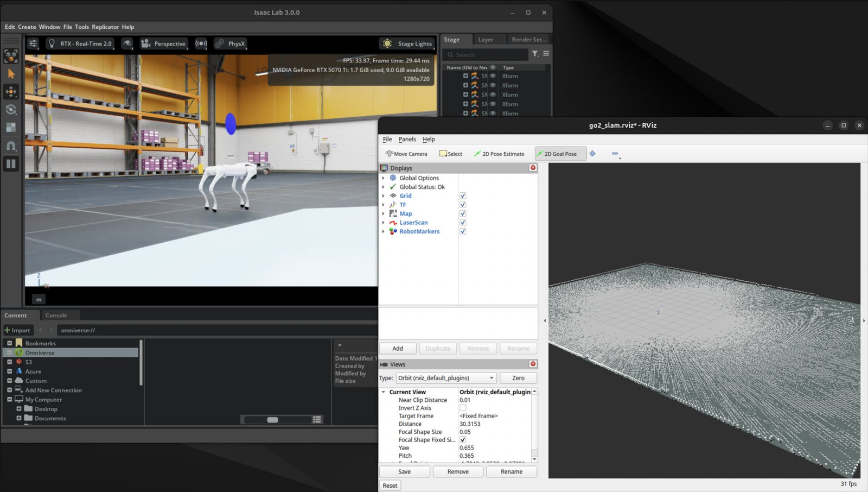868x492 pixels.
Task: Open the Stage panel options menu icon
Action: point(546,54)
